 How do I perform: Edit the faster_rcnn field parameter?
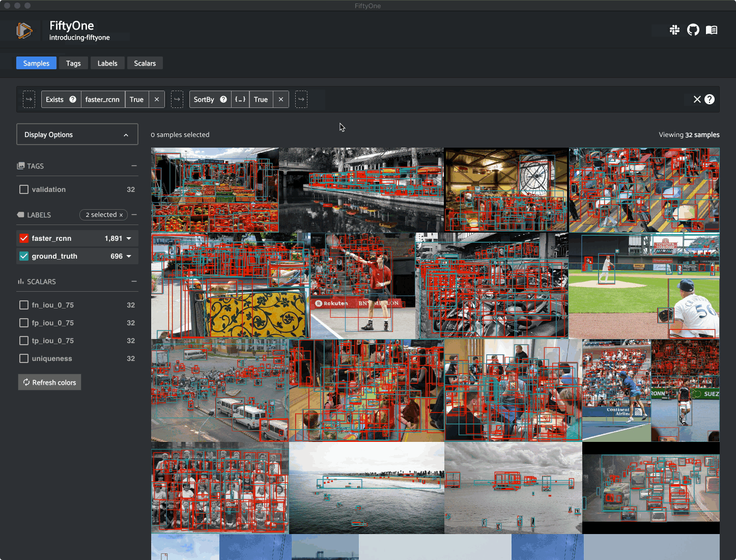point(102,99)
